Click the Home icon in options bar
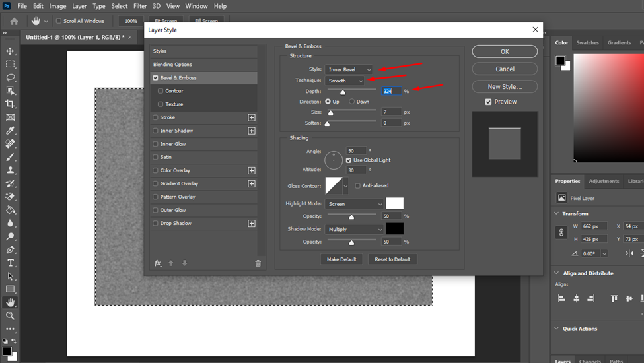The image size is (644, 363). pos(14,21)
